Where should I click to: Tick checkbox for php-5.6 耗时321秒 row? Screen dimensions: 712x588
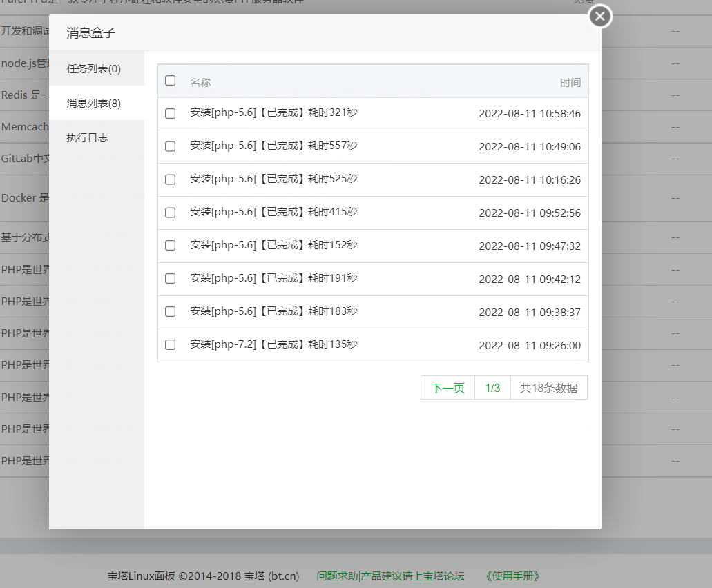click(x=171, y=113)
